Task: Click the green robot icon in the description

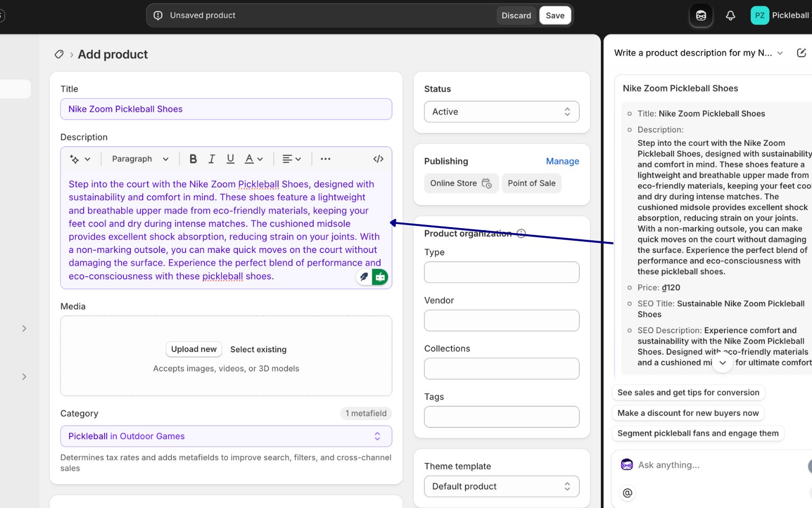Action: point(380,277)
